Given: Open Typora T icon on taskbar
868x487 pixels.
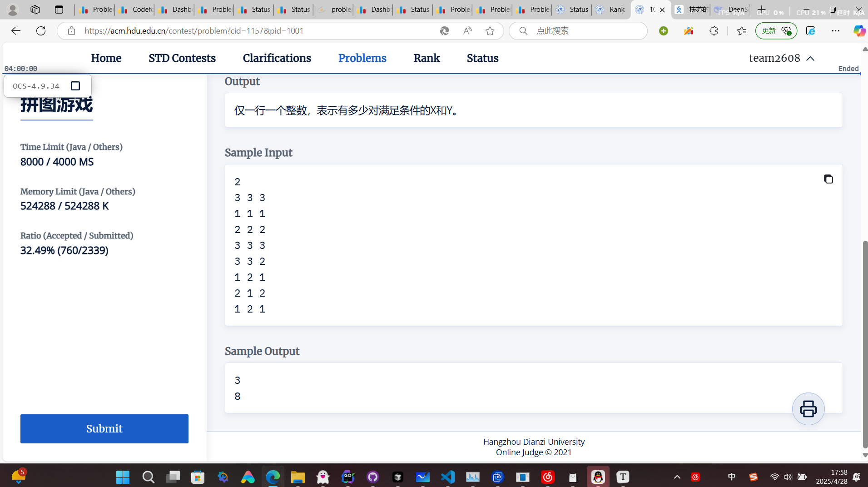Looking at the screenshot, I should (623, 477).
